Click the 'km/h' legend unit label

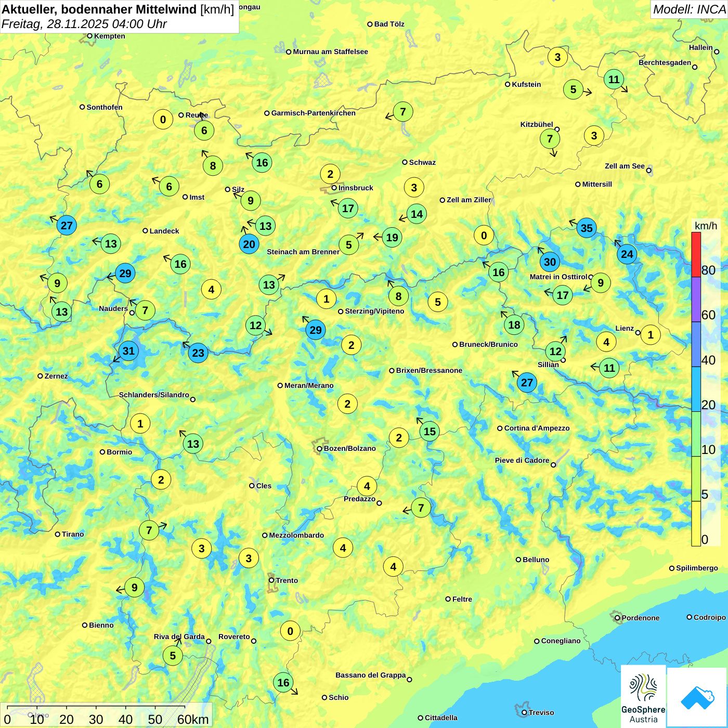pyautogui.click(x=706, y=225)
